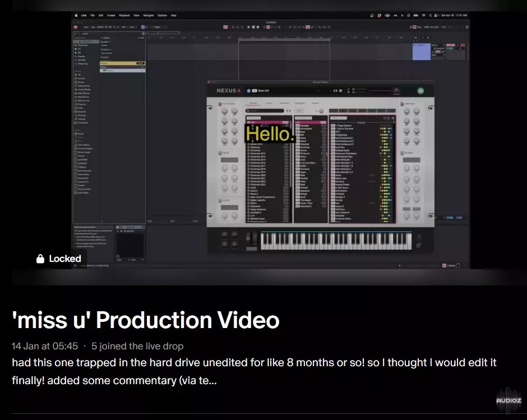Open the left none dropdown in device view

tap(123, 260)
